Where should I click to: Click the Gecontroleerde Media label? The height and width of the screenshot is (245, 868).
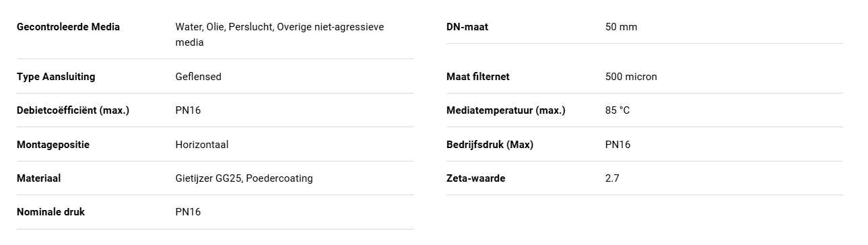68,27
